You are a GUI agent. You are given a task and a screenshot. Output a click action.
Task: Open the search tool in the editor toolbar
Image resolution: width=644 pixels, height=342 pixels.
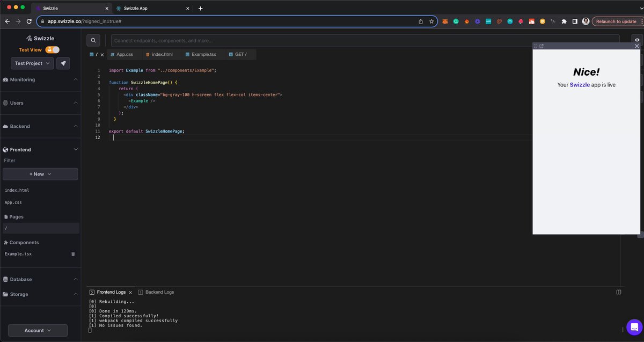(93, 40)
